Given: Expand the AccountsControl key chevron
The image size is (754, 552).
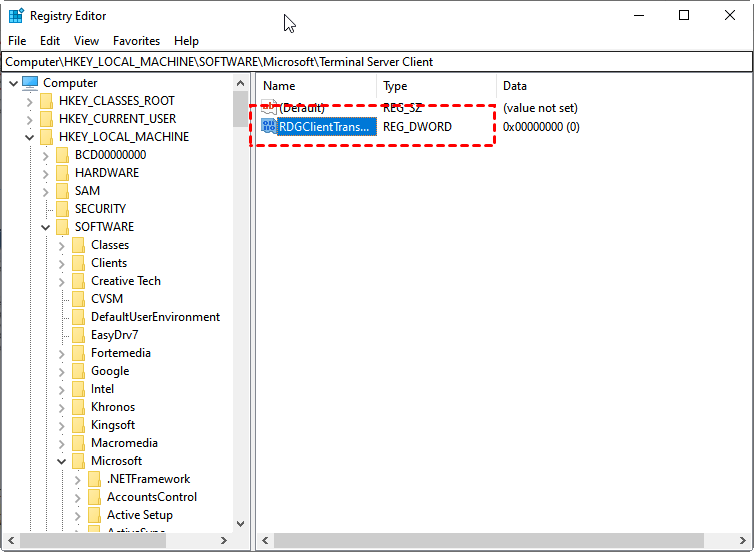Looking at the screenshot, I should click(x=77, y=498).
